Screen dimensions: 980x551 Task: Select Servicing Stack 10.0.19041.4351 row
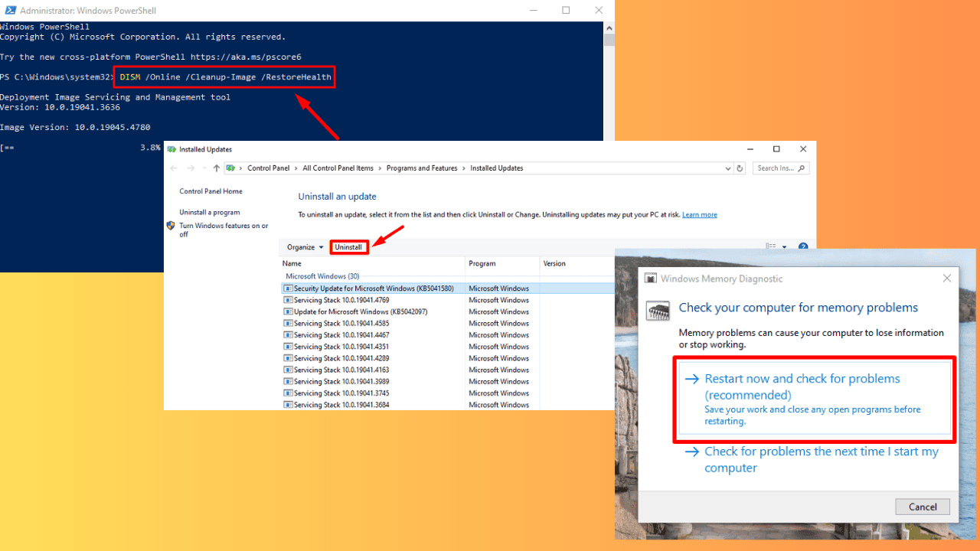click(448, 347)
